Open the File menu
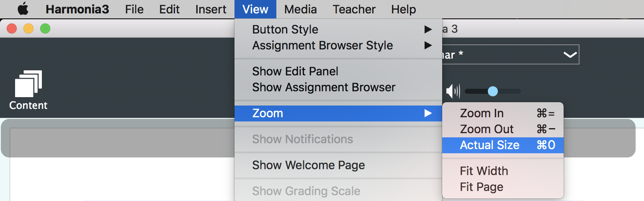Screen dimensions: 644x201 click(134, 9)
